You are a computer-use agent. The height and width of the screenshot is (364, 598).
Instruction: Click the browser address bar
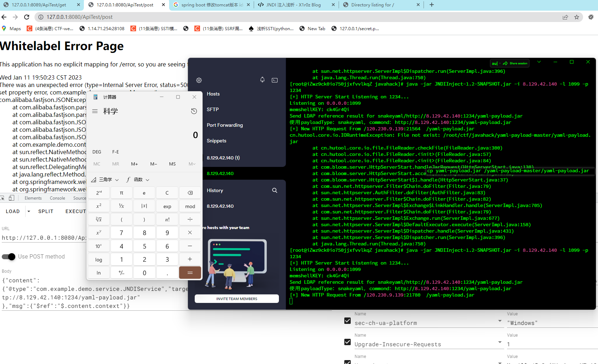[298, 17]
